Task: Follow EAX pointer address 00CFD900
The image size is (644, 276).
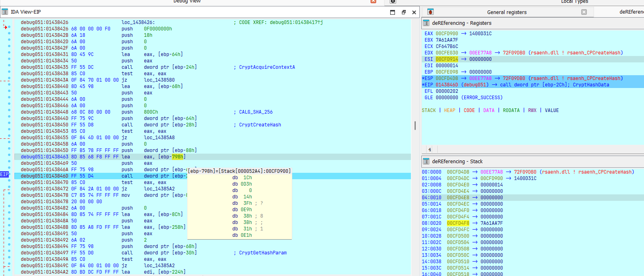Action: 447,34
